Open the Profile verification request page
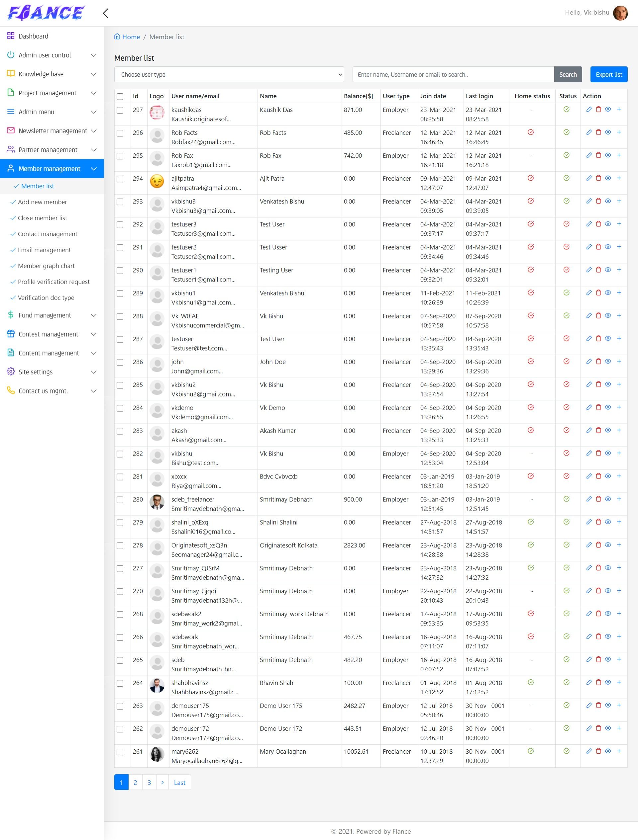 53,282
